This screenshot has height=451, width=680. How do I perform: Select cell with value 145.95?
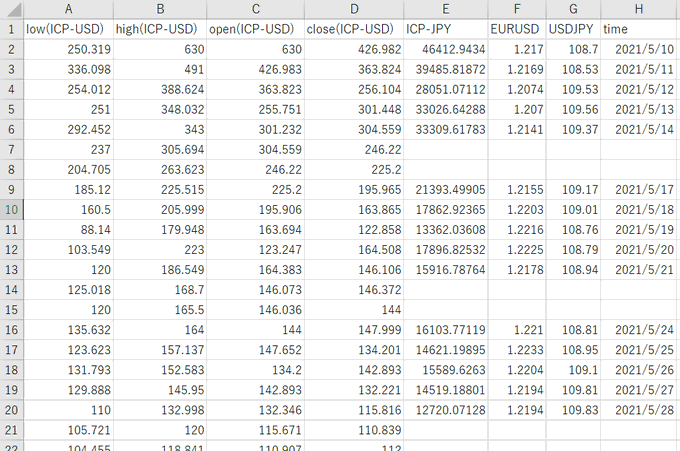[160, 390]
